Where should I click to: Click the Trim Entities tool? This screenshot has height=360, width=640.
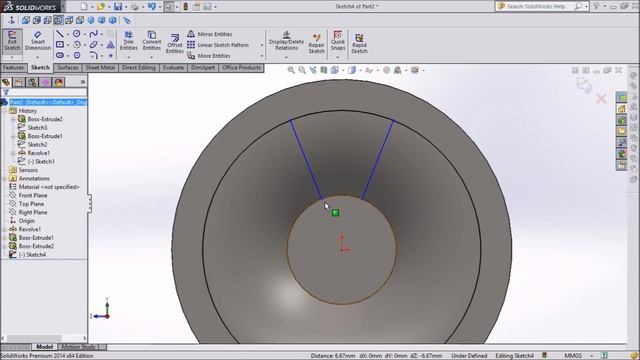pos(129,41)
